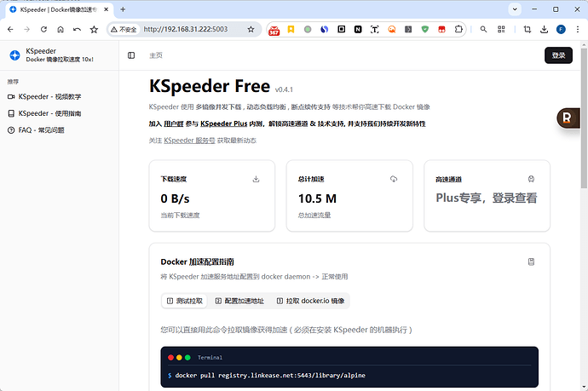Screen dimensions: 588x391
Task: Click the rocket icon in 高速通道 card
Action: pos(531,180)
